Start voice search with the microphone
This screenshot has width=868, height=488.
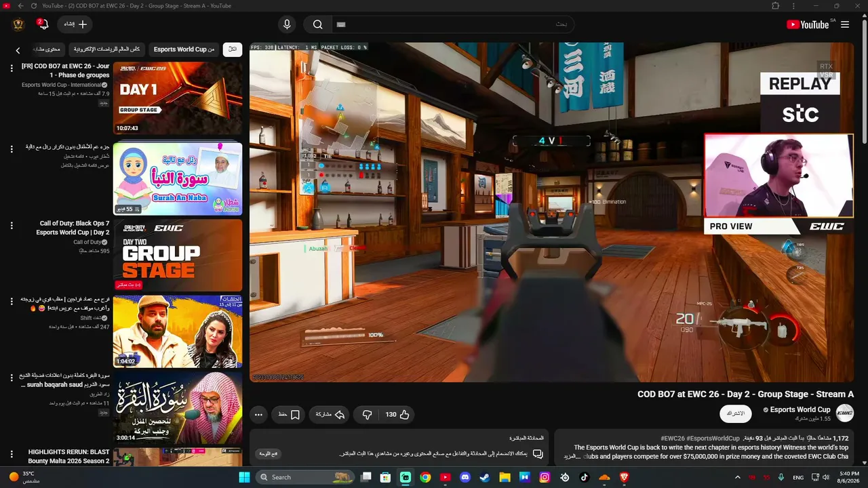[287, 24]
